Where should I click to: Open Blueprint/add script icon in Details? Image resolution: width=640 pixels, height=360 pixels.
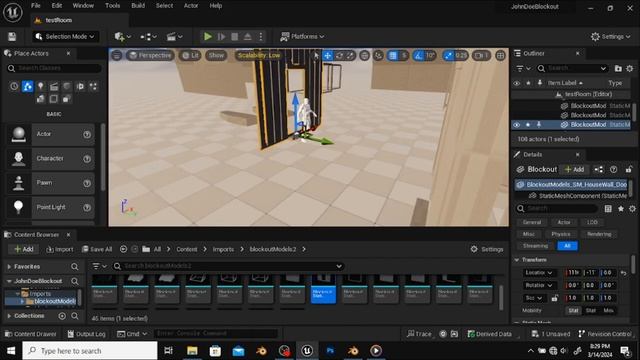(598, 169)
